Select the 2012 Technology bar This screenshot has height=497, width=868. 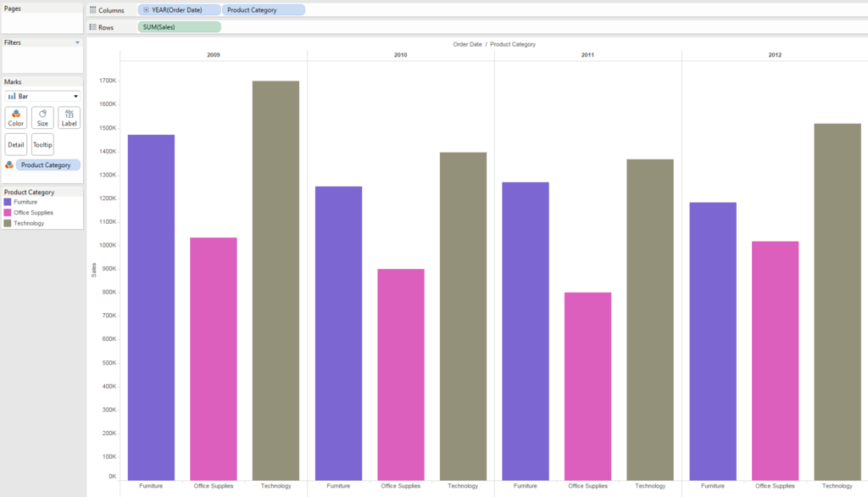click(x=837, y=302)
